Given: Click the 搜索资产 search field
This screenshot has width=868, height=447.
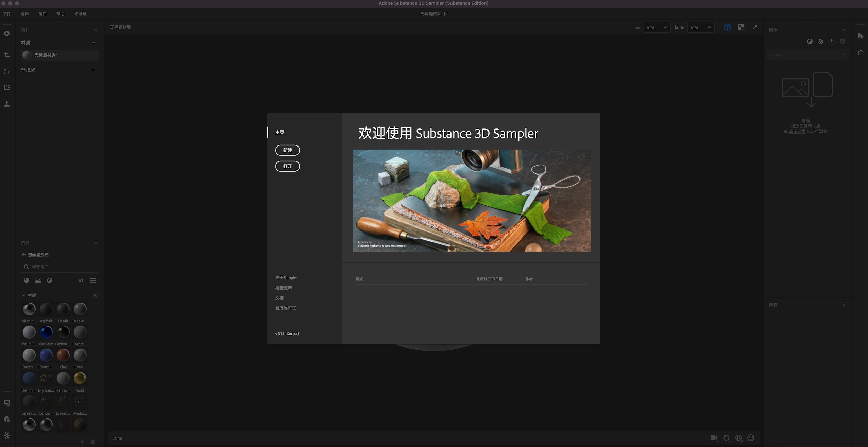Looking at the screenshot, I should tap(60, 267).
